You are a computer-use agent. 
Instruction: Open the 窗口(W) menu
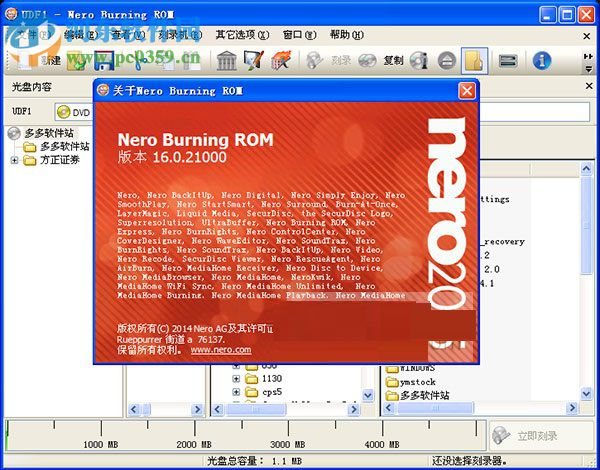click(300, 35)
